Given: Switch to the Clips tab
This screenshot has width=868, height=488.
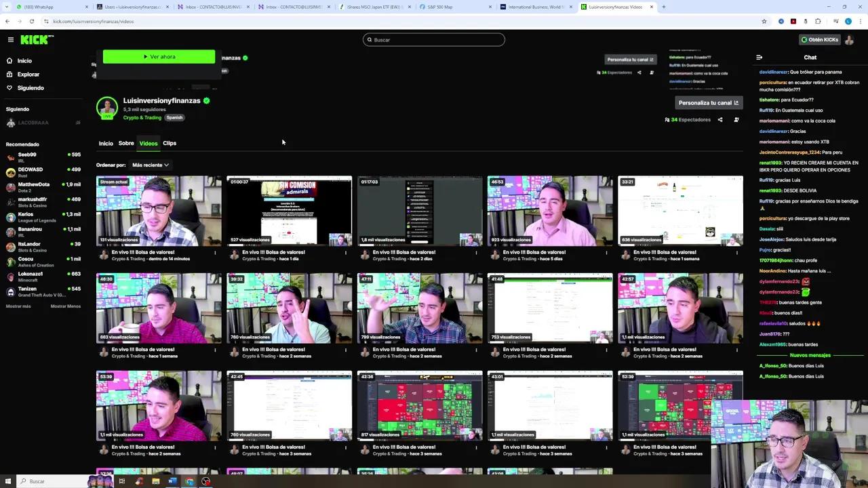Looking at the screenshot, I should click(x=169, y=143).
